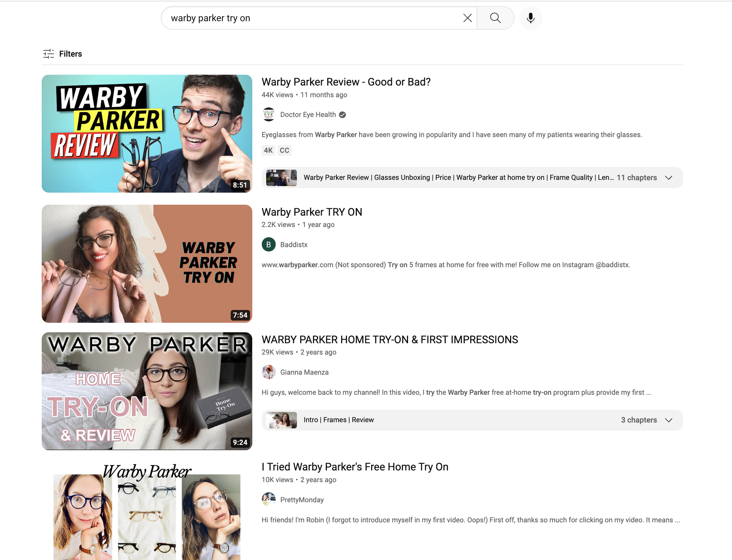Screen dimensions: 732x560
Task: Open the Warby Parker Review chapters preview
Action: [x=281, y=178]
